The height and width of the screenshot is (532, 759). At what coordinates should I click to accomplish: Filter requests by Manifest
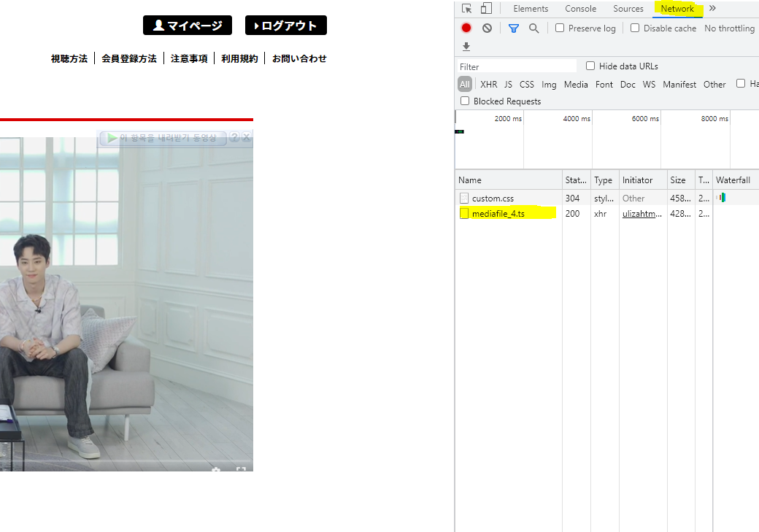click(x=679, y=84)
